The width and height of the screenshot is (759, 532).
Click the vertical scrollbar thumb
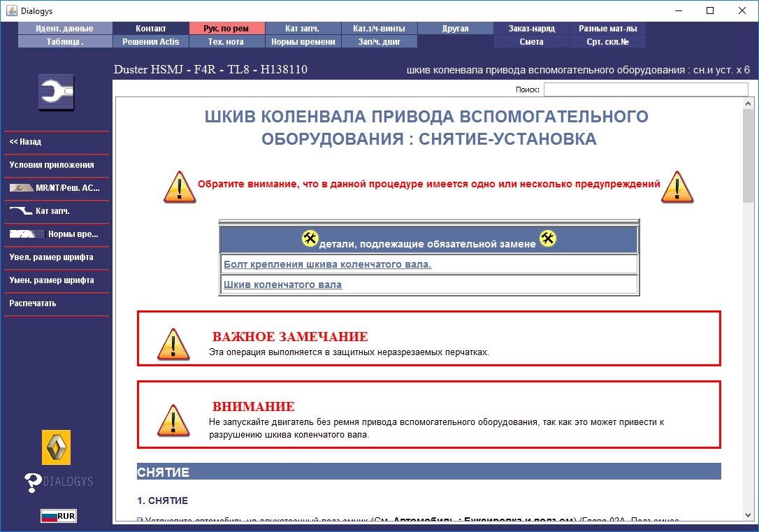tap(748, 156)
